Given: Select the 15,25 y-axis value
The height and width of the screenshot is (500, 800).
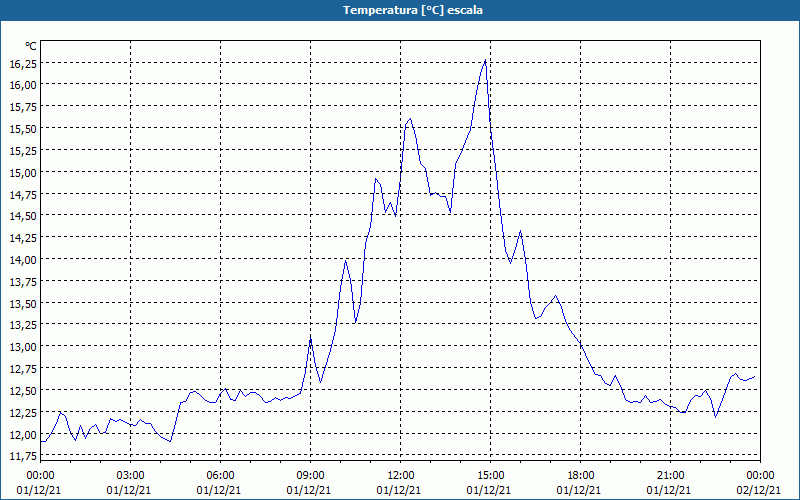Looking at the screenshot, I should 23,150.
